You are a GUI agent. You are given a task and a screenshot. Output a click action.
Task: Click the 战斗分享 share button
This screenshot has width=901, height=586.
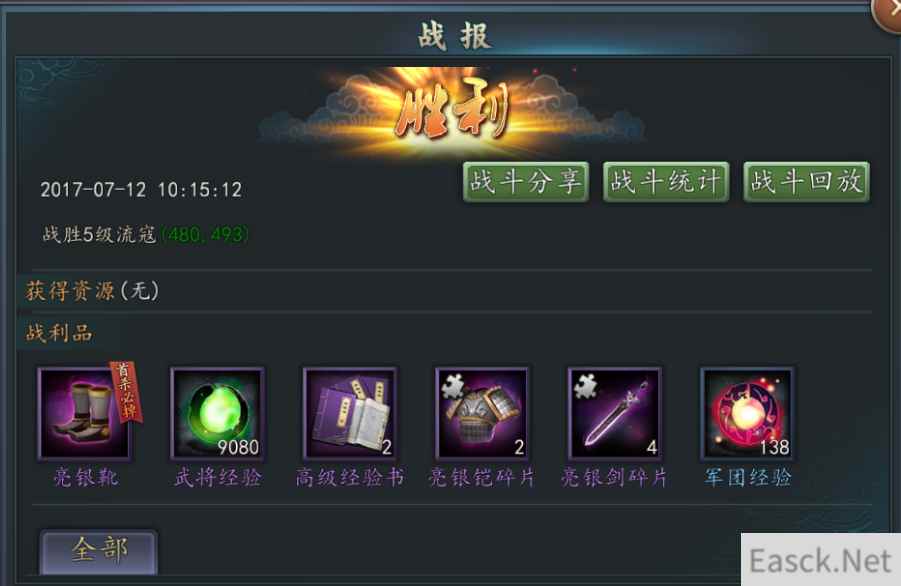[x=526, y=182]
